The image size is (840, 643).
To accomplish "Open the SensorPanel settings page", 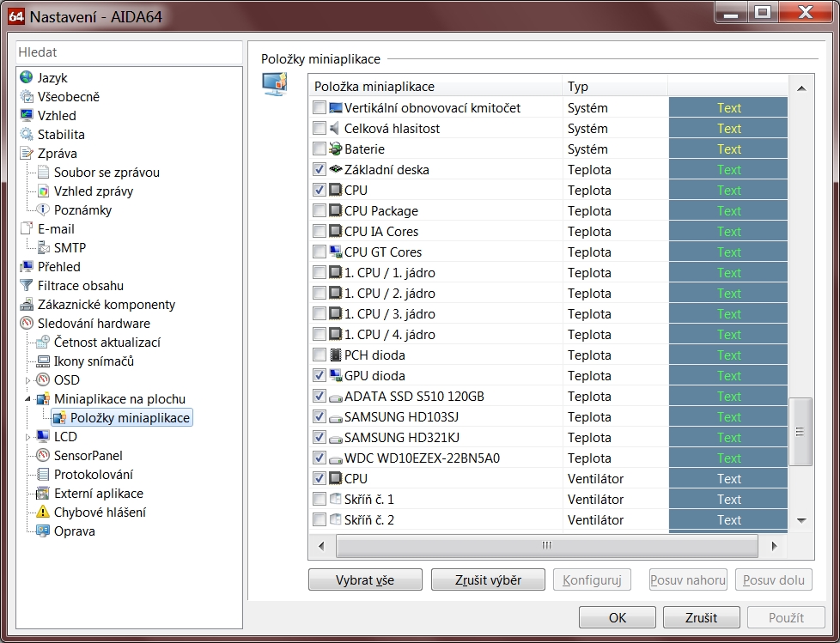I will click(x=88, y=456).
